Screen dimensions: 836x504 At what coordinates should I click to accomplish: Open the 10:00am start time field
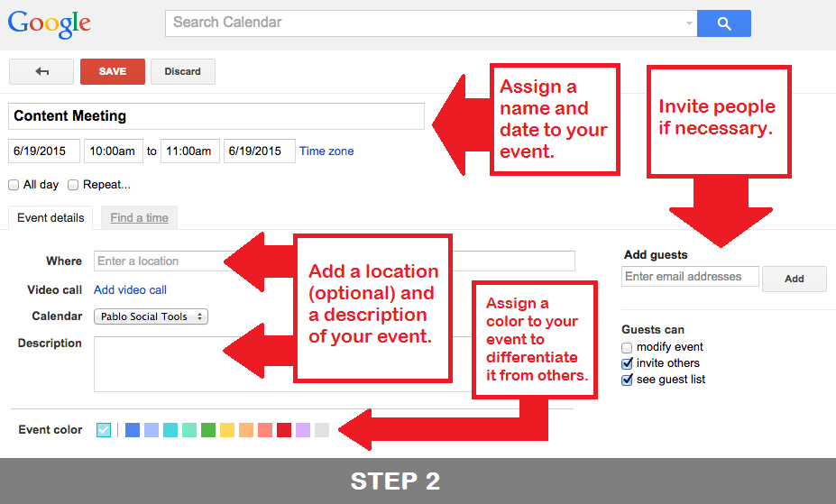tap(113, 151)
